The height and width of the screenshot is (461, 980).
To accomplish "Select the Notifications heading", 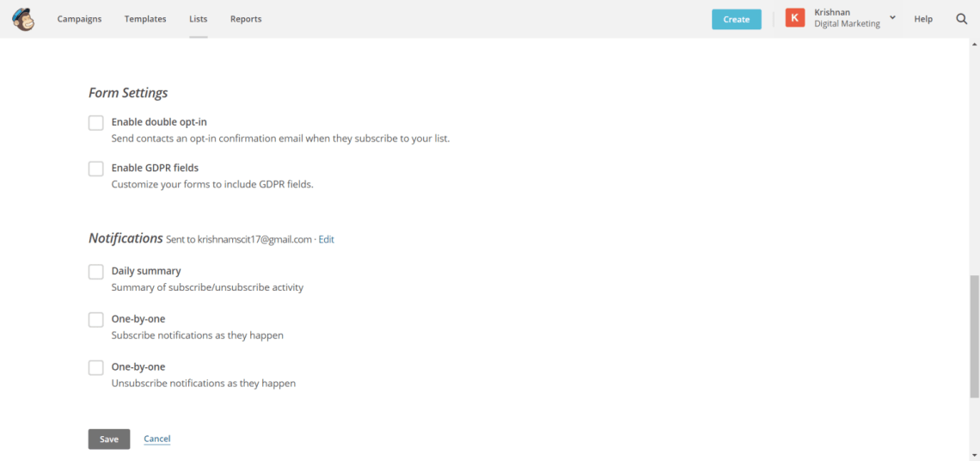I will 126,238.
